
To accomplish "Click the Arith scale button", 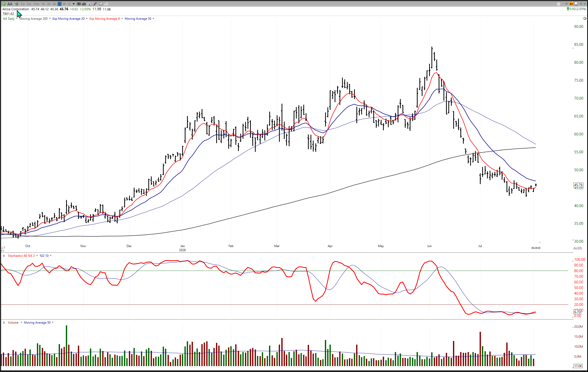I will (577, 248).
